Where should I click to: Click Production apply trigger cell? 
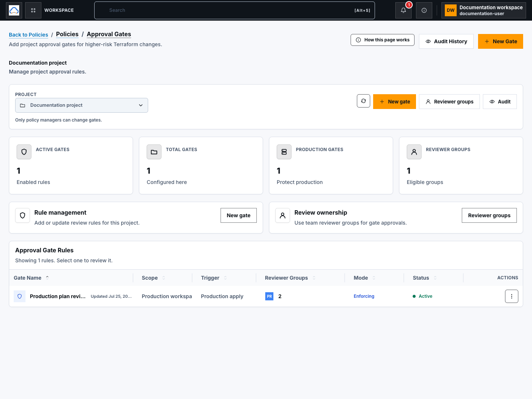point(222,296)
